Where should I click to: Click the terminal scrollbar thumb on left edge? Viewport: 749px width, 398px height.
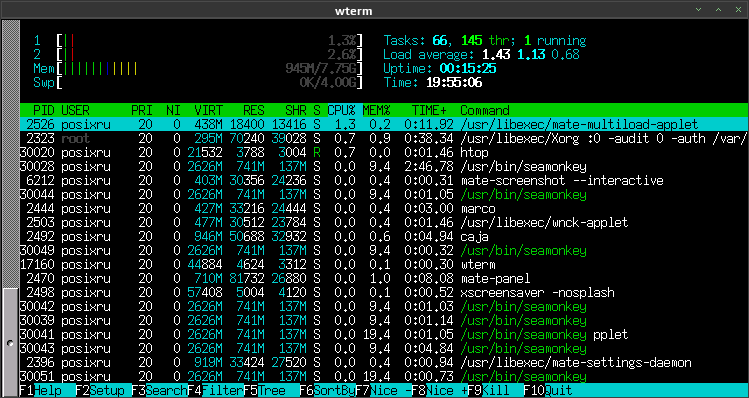pyautogui.click(x=11, y=343)
